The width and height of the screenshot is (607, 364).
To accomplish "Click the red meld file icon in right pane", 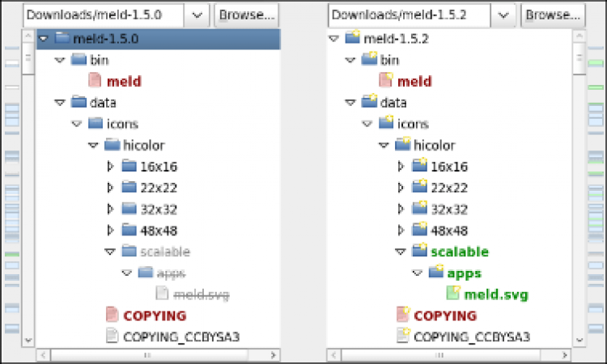I will (x=386, y=80).
